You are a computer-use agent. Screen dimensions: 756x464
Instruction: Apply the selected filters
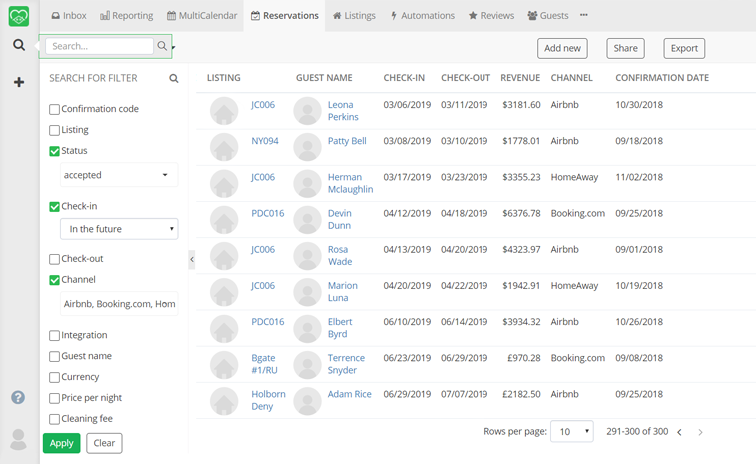coord(61,443)
